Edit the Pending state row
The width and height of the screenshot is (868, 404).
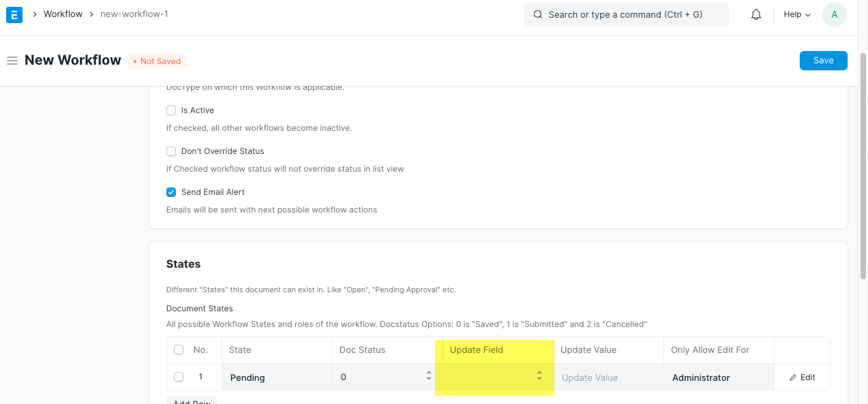click(x=802, y=377)
